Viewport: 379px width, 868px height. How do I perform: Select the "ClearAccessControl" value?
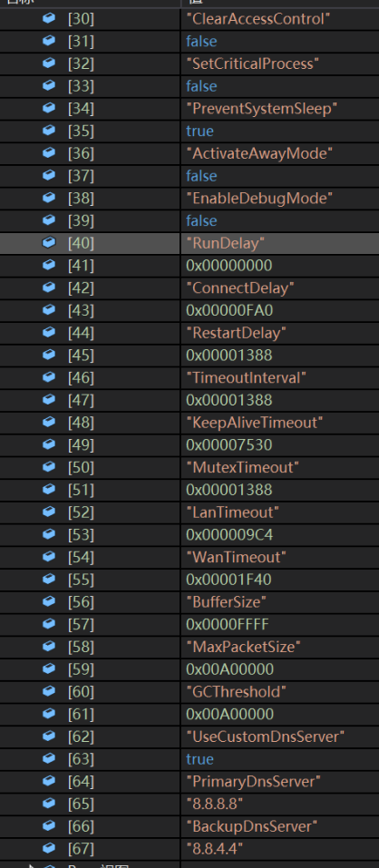pyautogui.click(x=258, y=19)
